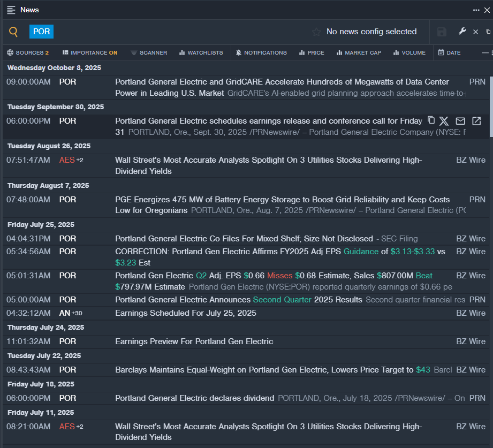Screen dimensions: 493x448
Task: Copy the earnings release headline
Action: [431, 120]
